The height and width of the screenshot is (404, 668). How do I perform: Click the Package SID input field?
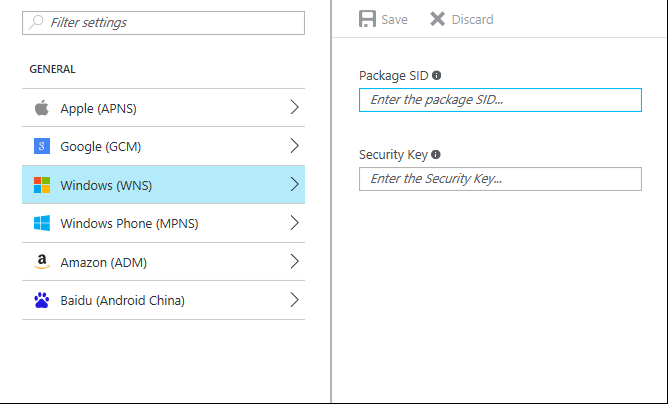pos(499,100)
